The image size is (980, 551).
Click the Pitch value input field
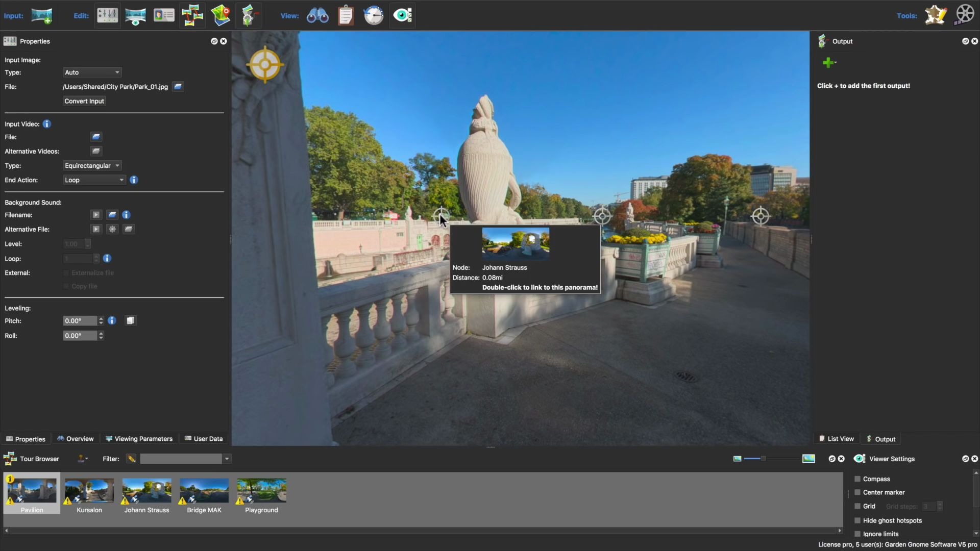[x=80, y=321]
